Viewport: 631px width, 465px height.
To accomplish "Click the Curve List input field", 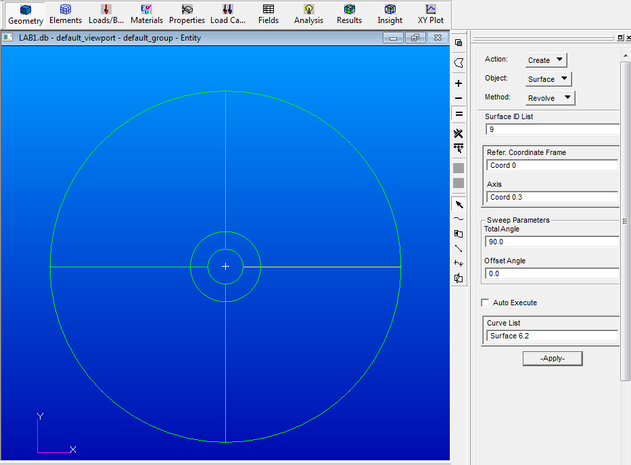I will pos(553,336).
